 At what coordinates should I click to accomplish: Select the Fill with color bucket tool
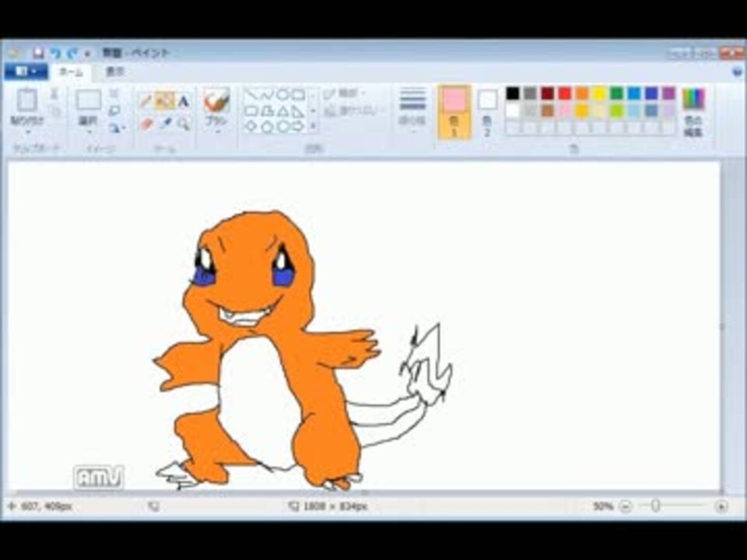[x=165, y=100]
